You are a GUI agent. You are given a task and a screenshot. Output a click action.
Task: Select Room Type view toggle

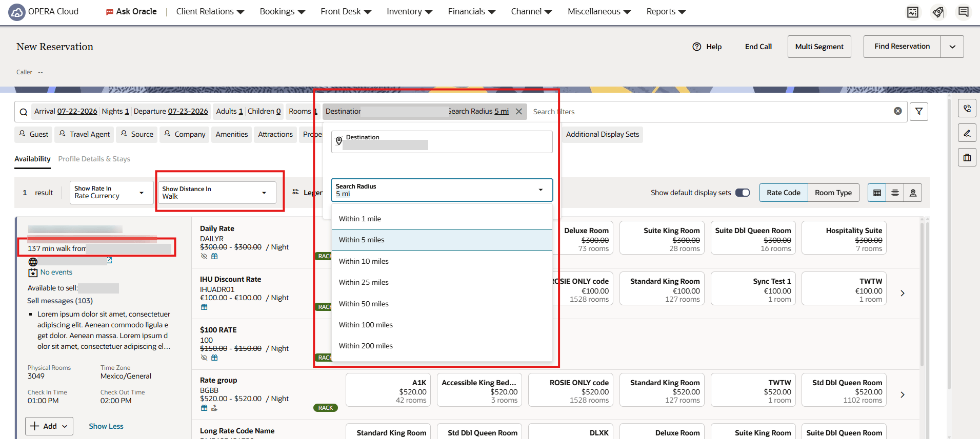[833, 193]
